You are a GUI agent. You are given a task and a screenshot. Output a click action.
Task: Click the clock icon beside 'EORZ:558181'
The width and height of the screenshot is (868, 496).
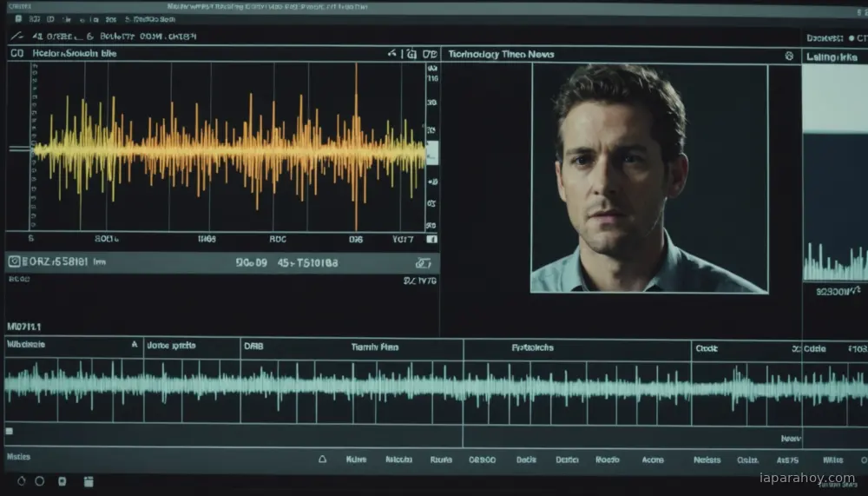coord(15,261)
